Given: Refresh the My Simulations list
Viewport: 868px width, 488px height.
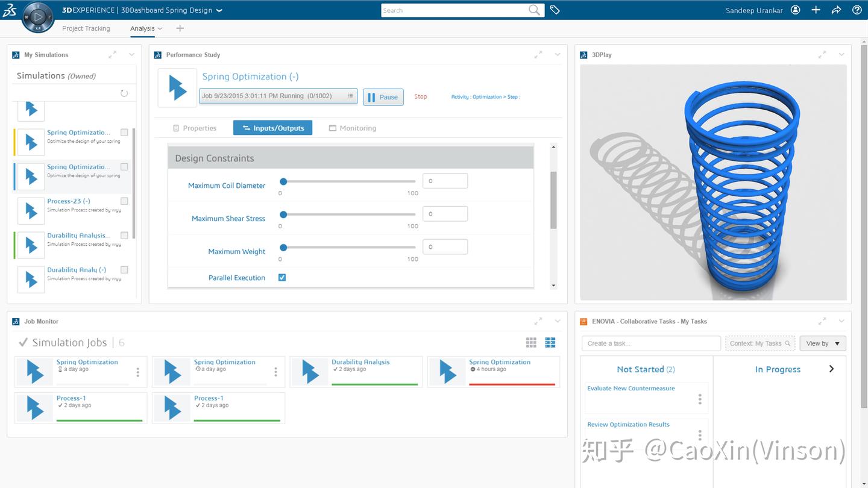Looking at the screenshot, I should pos(124,93).
